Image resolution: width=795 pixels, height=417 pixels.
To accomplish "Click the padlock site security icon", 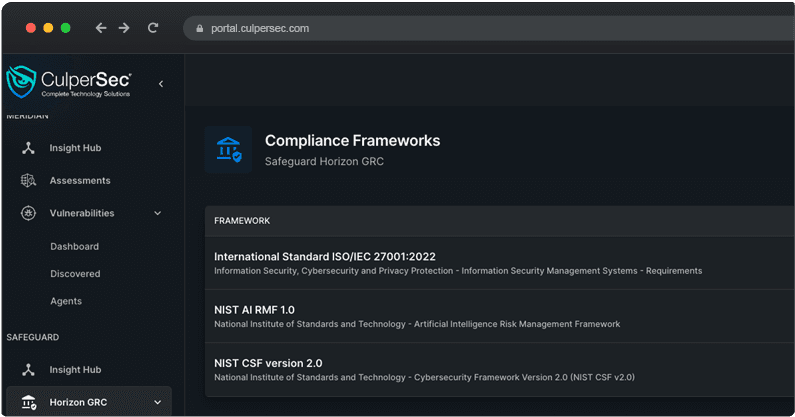I will click(x=200, y=28).
